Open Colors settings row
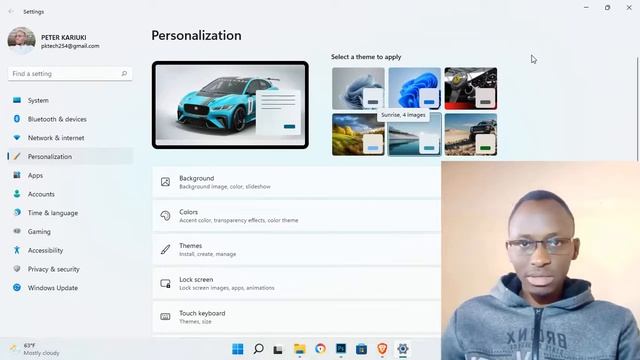The image size is (640, 360). 297,216
